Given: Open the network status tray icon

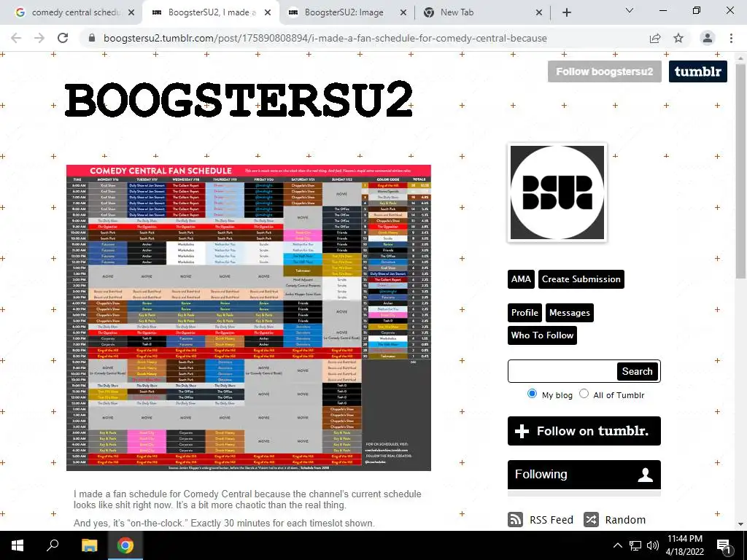Looking at the screenshot, I should click(635, 545).
